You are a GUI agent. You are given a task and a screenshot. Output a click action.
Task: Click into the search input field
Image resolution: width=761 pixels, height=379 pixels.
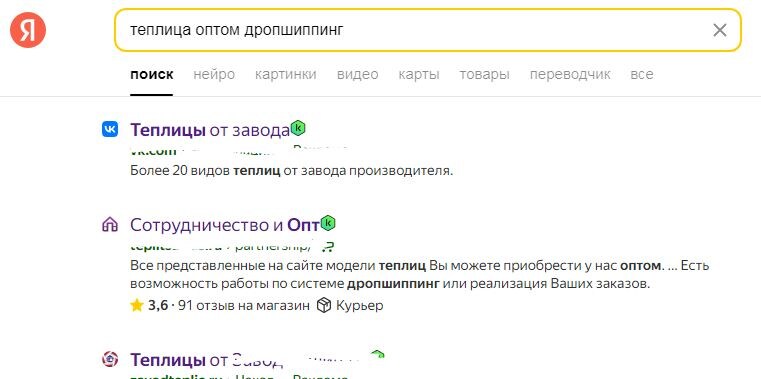(x=428, y=30)
